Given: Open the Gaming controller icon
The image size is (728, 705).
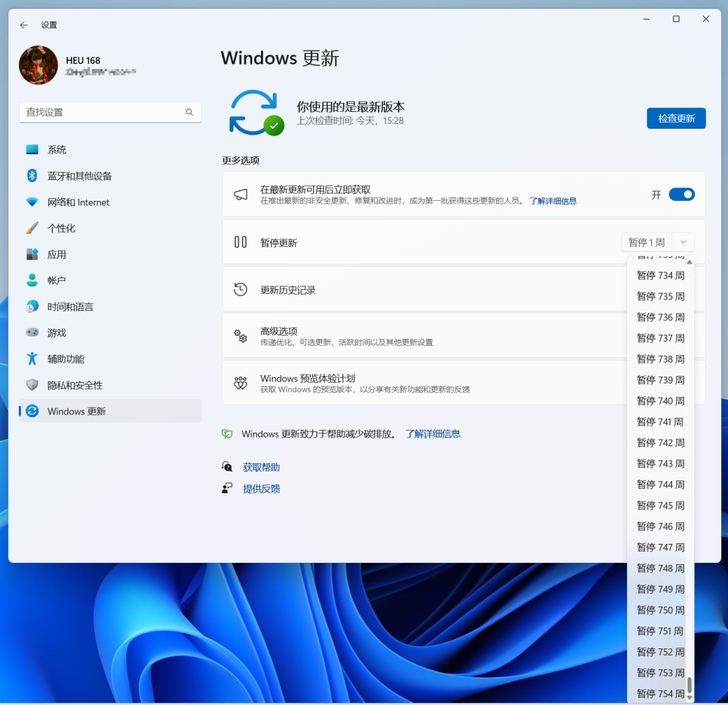Looking at the screenshot, I should coord(32,333).
